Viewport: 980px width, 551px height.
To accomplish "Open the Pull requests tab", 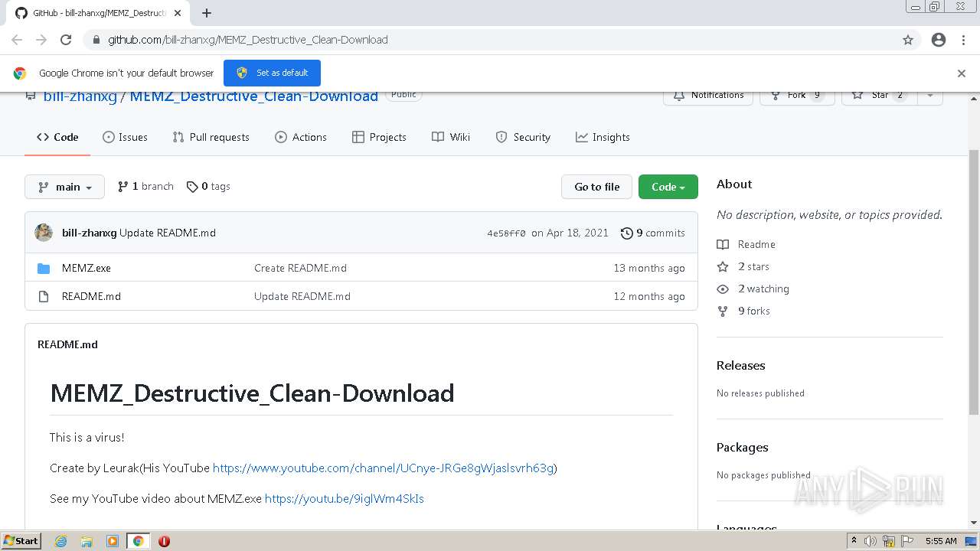I will click(x=211, y=138).
